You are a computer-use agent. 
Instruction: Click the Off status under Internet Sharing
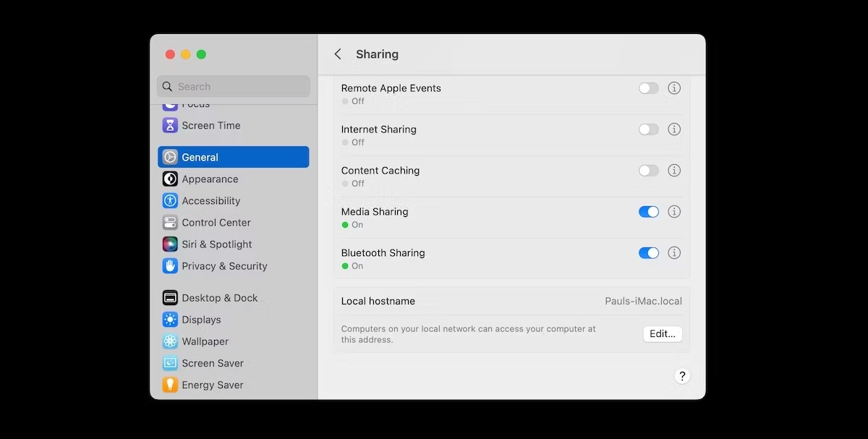click(358, 142)
